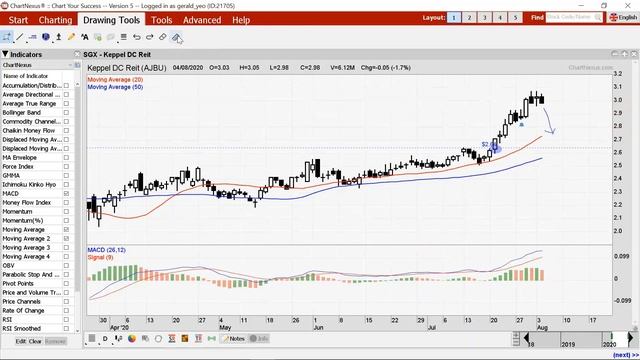The width and height of the screenshot is (640, 360).
Task: Click the Remove indicator button
Action: pyautogui.click(x=56, y=341)
